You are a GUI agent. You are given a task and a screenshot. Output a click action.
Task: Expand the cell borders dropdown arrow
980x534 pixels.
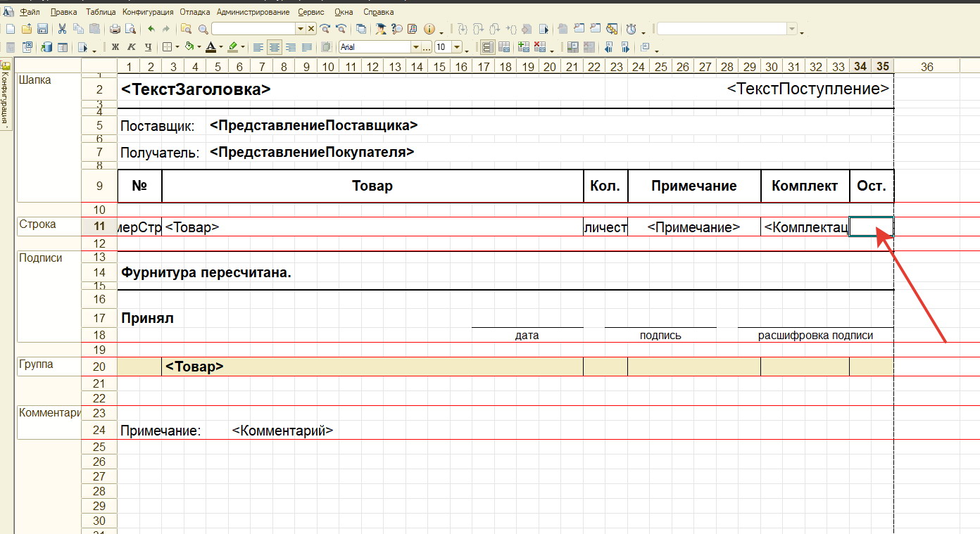pos(177,47)
